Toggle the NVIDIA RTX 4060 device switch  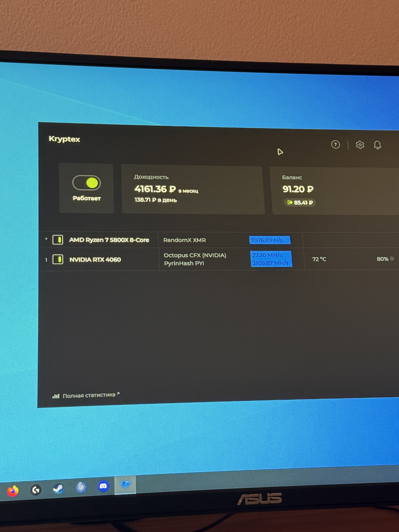click(58, 259)
